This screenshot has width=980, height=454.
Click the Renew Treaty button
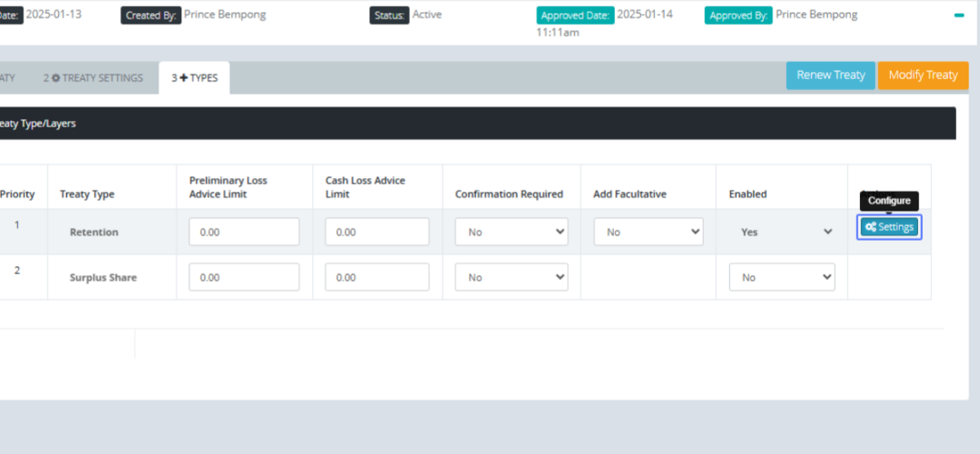(x=831, y=75)
